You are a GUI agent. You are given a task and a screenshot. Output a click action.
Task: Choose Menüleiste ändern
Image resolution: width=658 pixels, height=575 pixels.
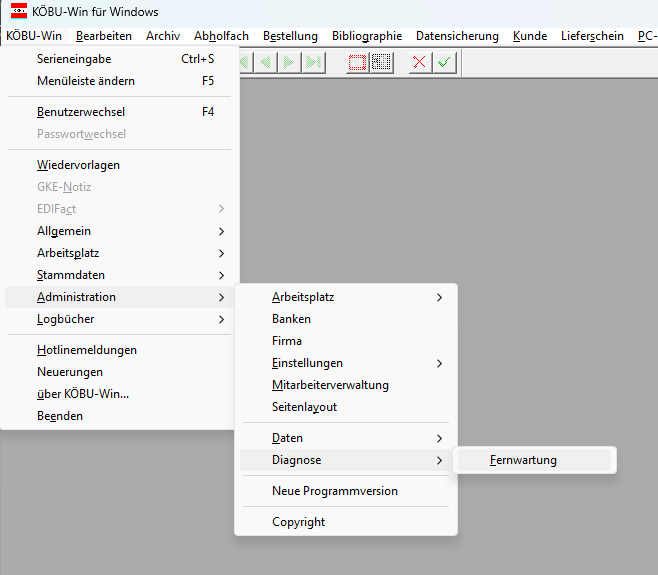(x=120, y=81)
